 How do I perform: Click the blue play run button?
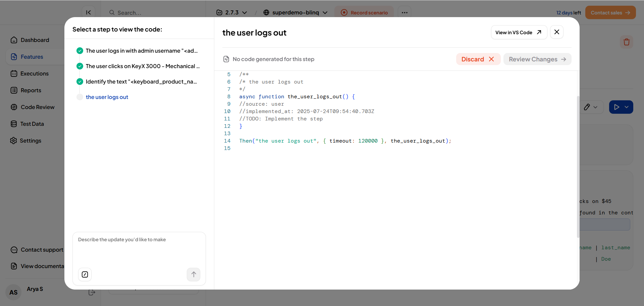click(x=616, y=107)
